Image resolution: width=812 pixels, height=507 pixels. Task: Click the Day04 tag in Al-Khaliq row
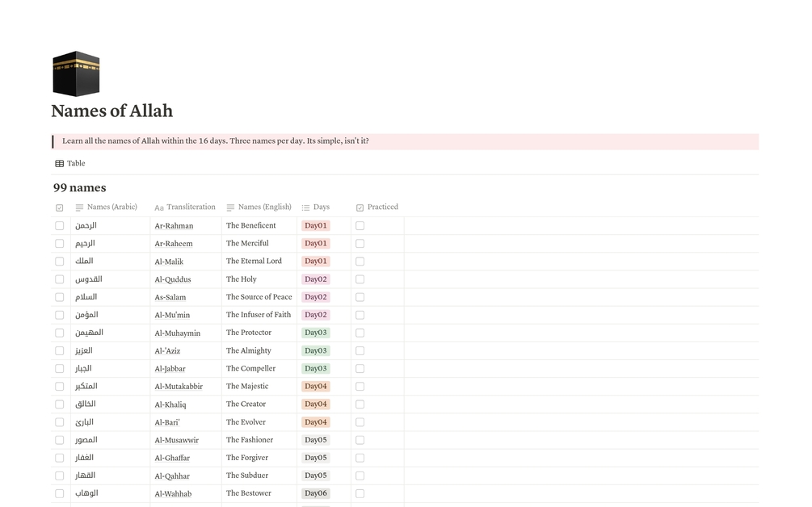tap(316, 404)
